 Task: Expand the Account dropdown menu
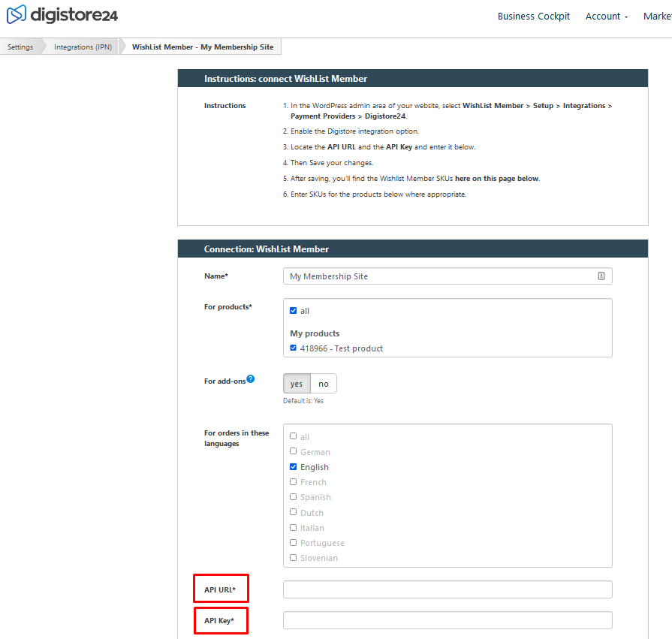pyautogui.click(x=607, y=17)
